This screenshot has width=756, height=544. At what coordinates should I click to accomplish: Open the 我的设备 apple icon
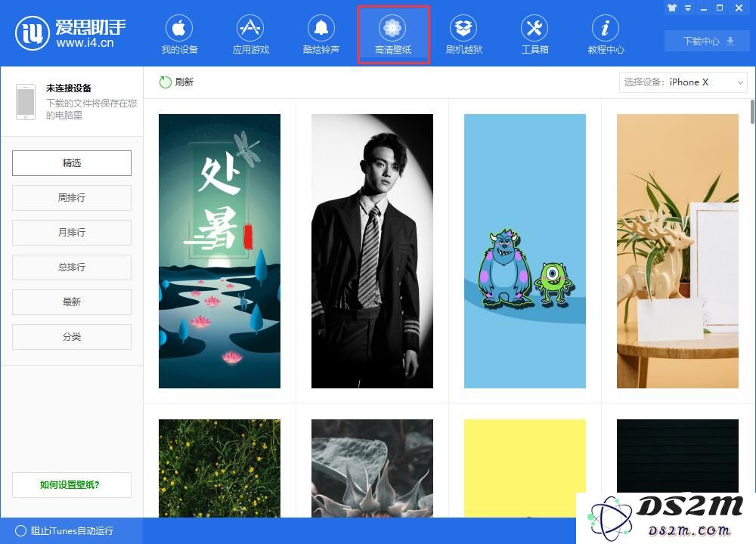click(x=179, y=29)
